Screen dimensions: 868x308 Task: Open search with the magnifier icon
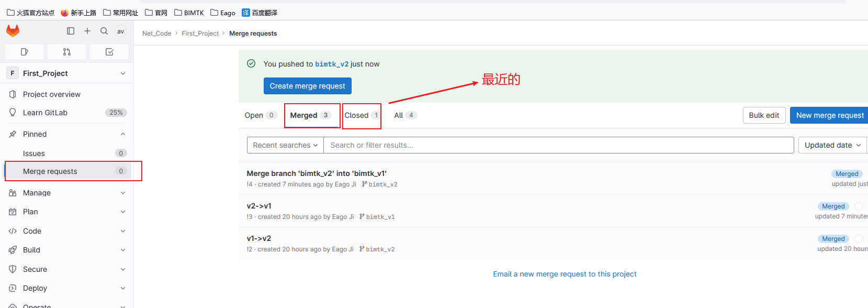(x=104, y=31)
